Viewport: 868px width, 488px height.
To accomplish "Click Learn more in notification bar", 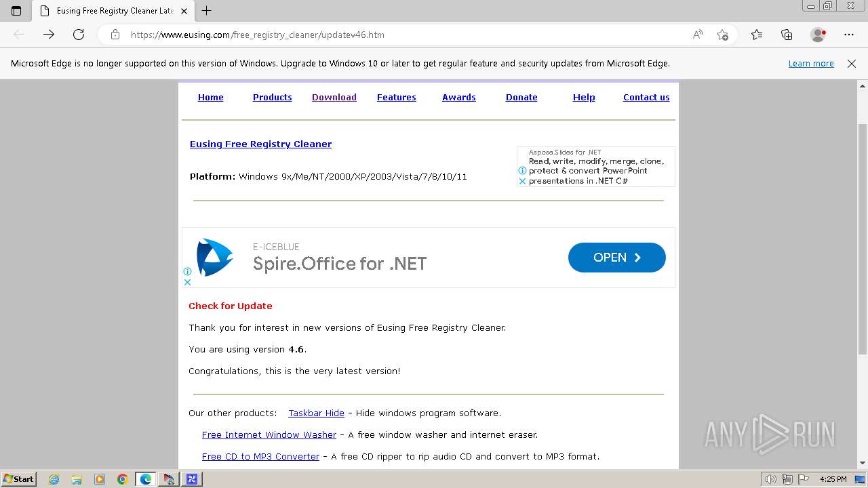I will click(x=811, y=64).
